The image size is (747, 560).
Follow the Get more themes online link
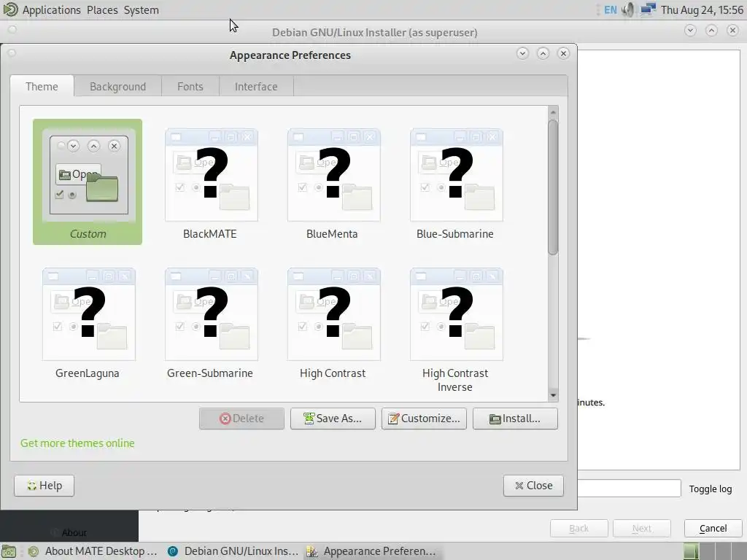tap(77, 443)
